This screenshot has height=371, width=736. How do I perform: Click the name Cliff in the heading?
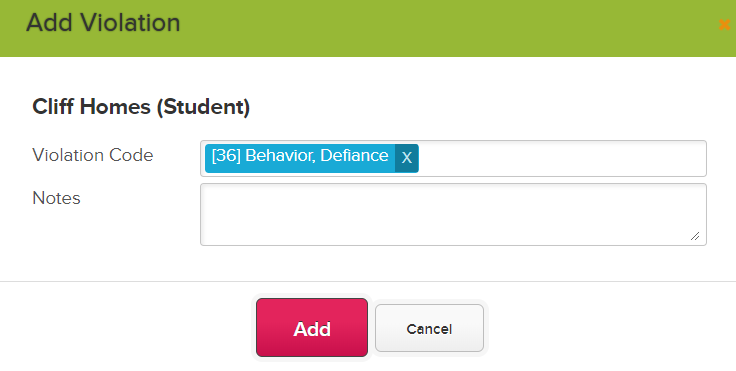53,107
